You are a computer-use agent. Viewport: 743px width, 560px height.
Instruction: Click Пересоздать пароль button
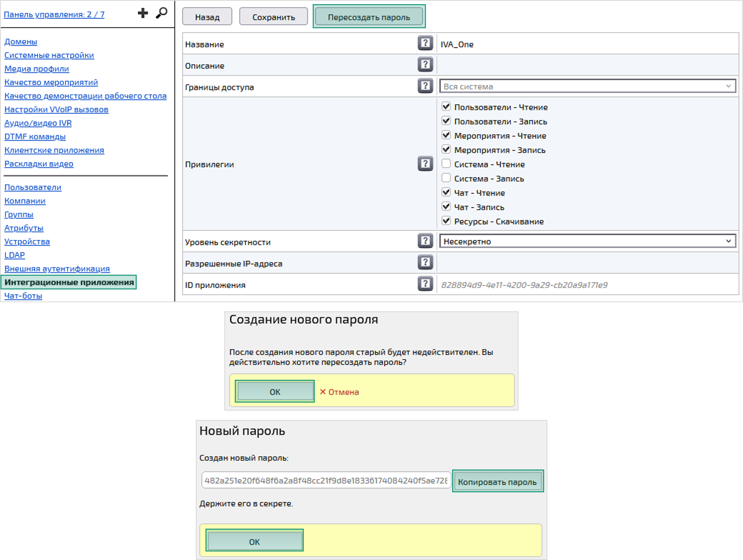[x=369, y=17]
